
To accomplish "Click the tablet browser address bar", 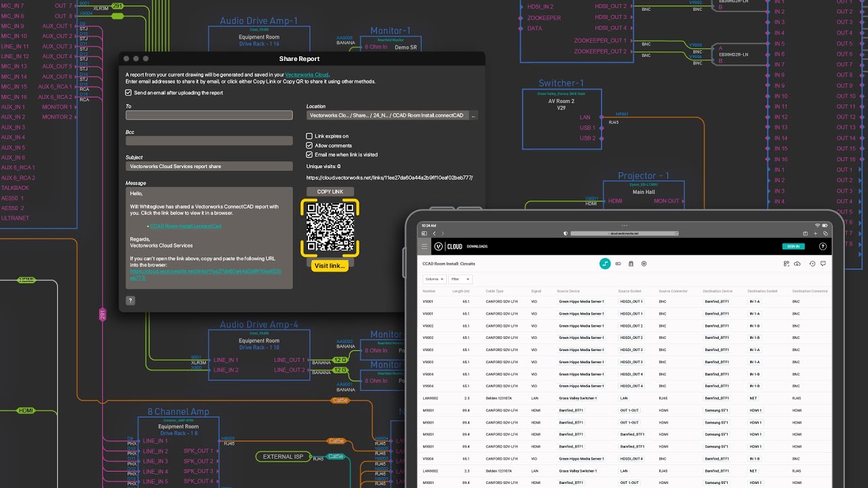I will tap(624, 233).
